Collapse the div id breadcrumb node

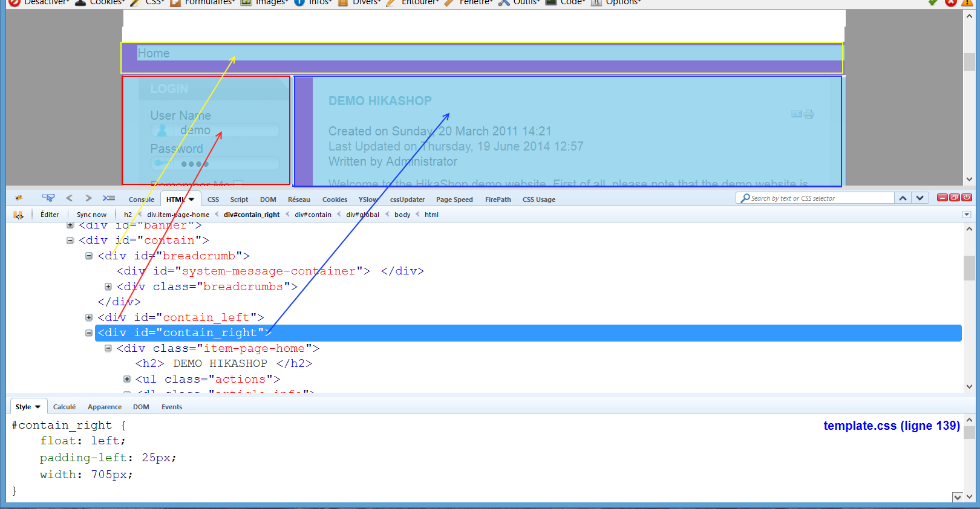(89, 256)
